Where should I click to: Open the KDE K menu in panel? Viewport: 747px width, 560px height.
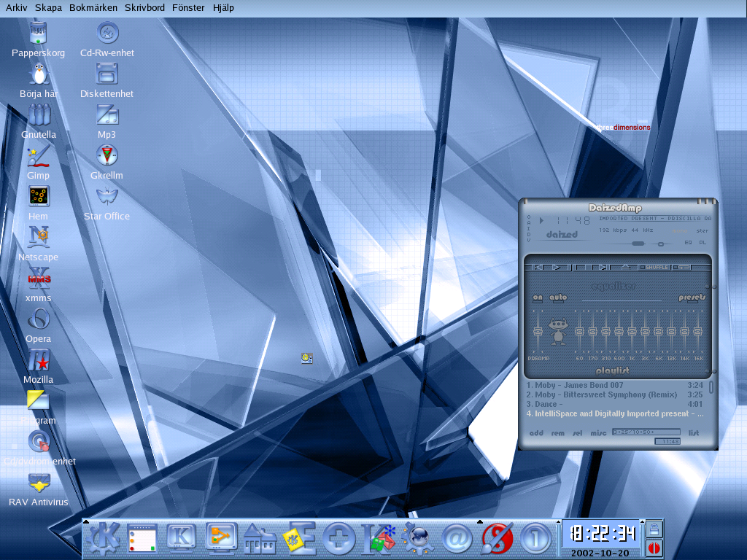click(x=103, y=539)
